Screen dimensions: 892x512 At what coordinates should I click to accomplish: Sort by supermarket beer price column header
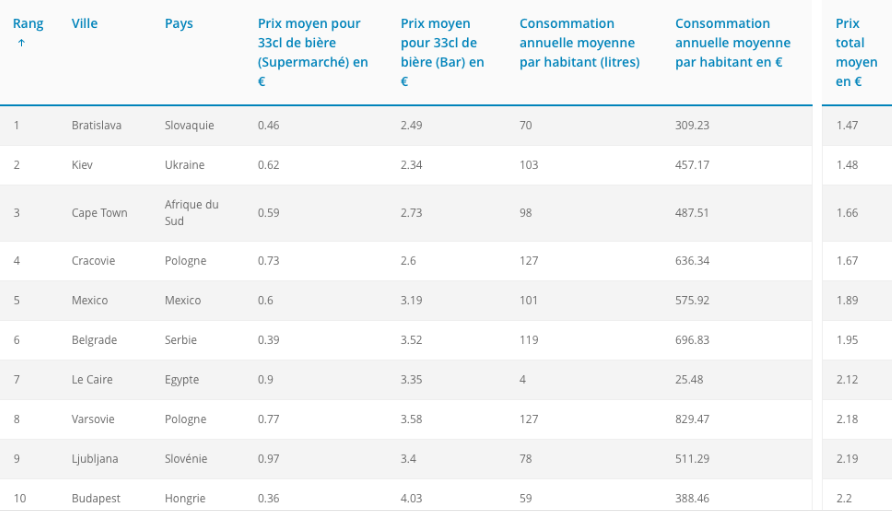click(312, 52)
